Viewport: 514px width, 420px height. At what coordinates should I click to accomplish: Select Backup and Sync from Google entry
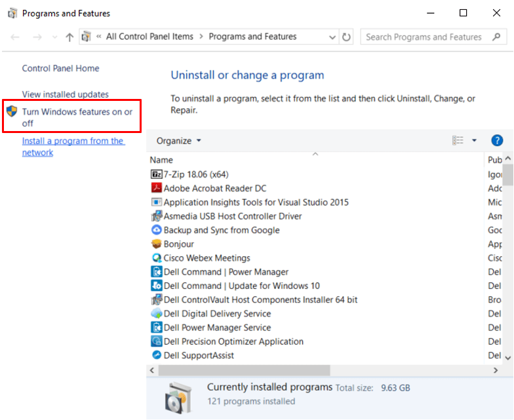[222, 230]
